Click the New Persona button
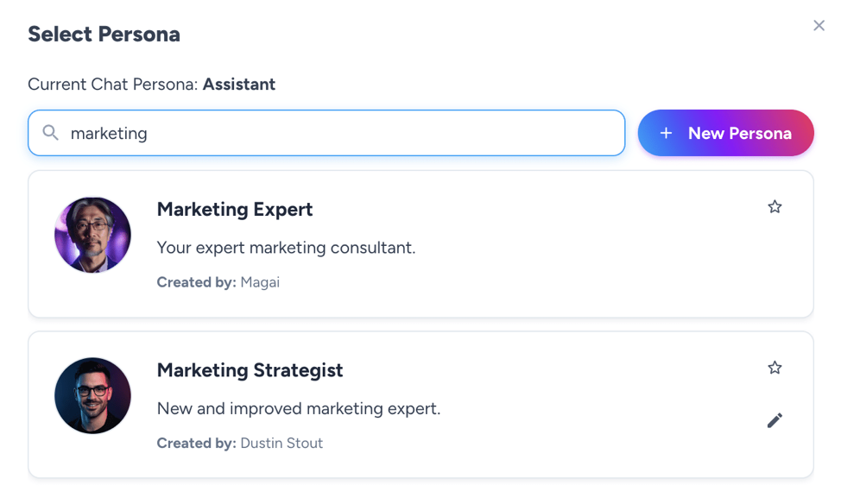841x504 pixels. point(725,133)
